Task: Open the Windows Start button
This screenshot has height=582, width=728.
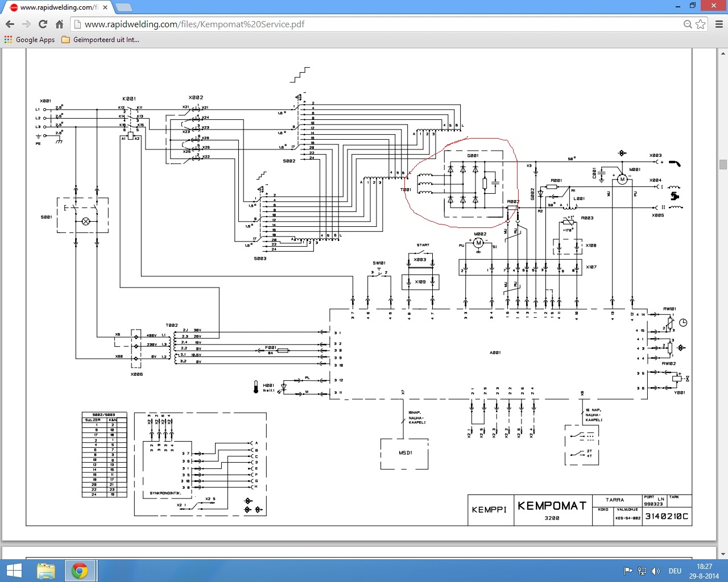Action: pos(14,571)
